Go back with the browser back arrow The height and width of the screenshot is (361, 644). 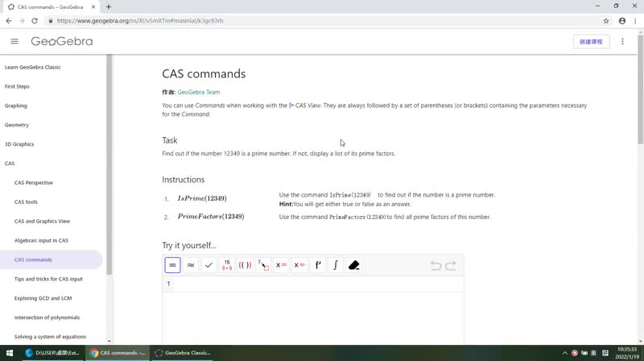(x=9, y=21)
